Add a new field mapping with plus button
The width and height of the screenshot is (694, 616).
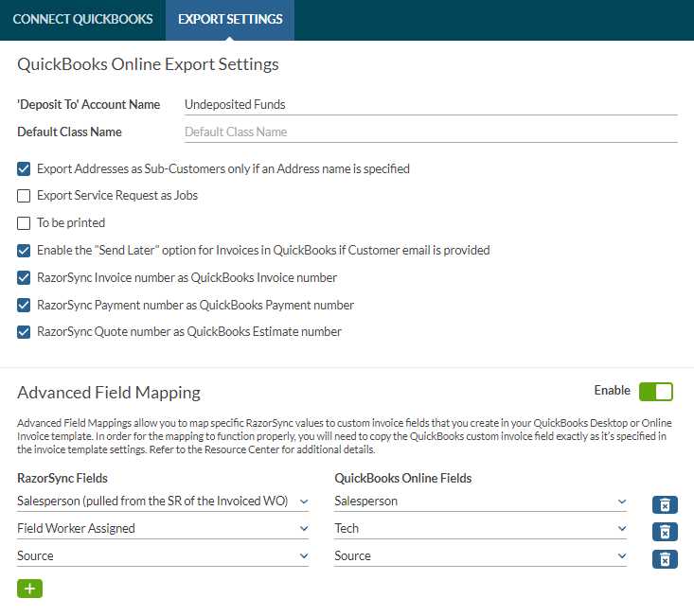[29, 589]
